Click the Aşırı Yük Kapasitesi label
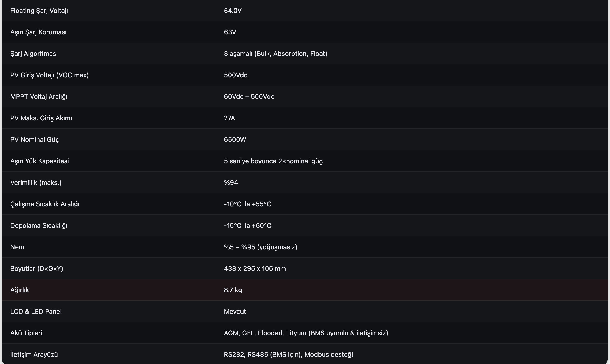 [x=39, y=161]
